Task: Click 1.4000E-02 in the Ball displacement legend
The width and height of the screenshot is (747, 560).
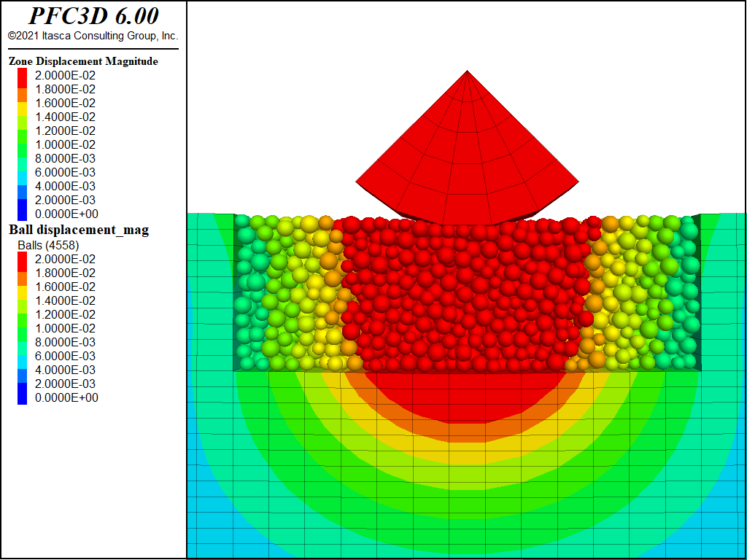Action: [65, 300]
